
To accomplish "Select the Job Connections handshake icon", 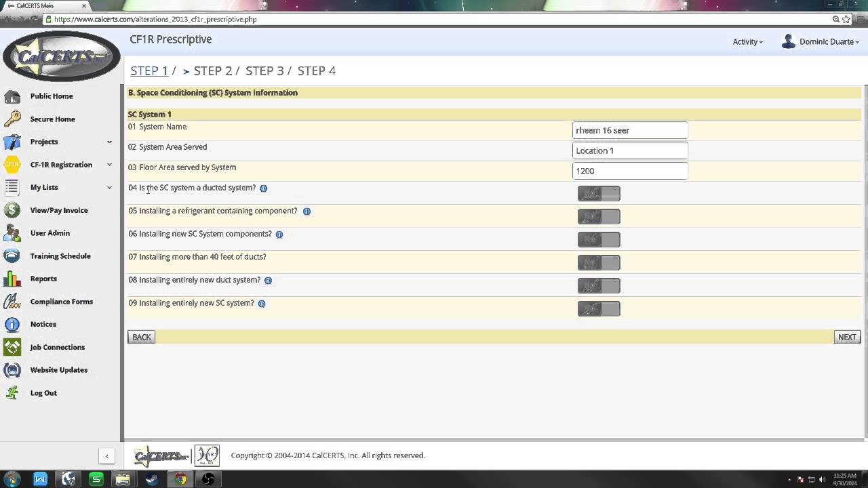I will 12,347.
